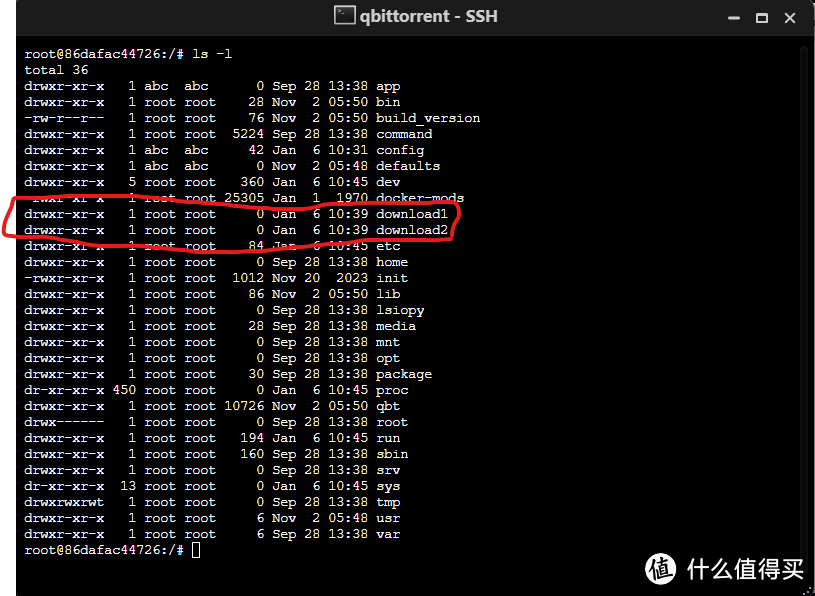Image resolution: width=815 pixels, height=596 pixels.
Task: Maximize the qbittorrent SSH window
Action: (763, 17)
